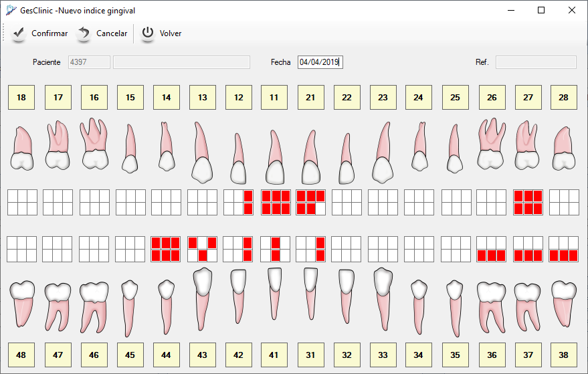
Task: Select lower molar tooth image 38
Action: pos(564,304)
